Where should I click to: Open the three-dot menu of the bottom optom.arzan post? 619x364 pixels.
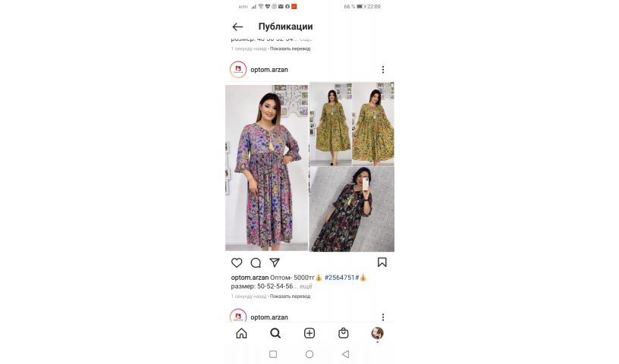(383, 317)
